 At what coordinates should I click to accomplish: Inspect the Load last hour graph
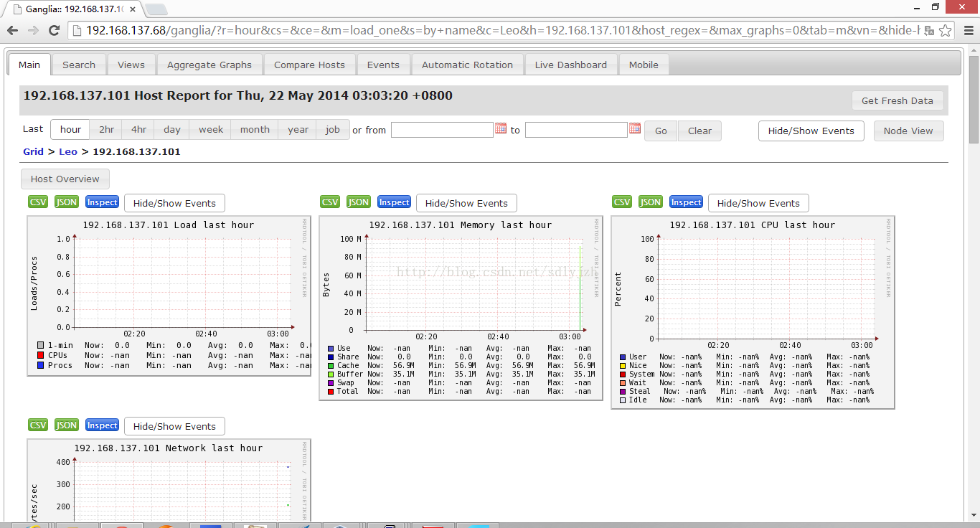tap(103, 202)
